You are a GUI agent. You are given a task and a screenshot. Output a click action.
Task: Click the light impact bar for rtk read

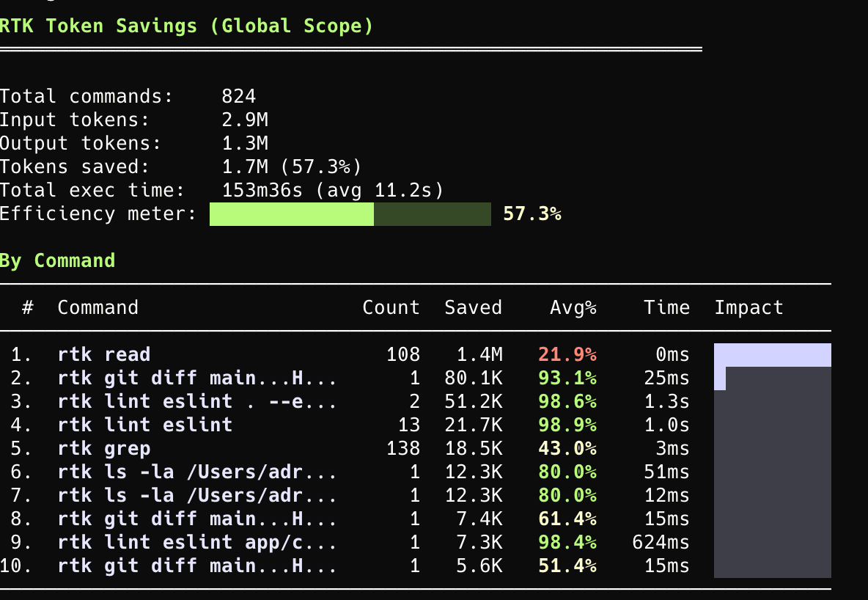tap(773, 355)
